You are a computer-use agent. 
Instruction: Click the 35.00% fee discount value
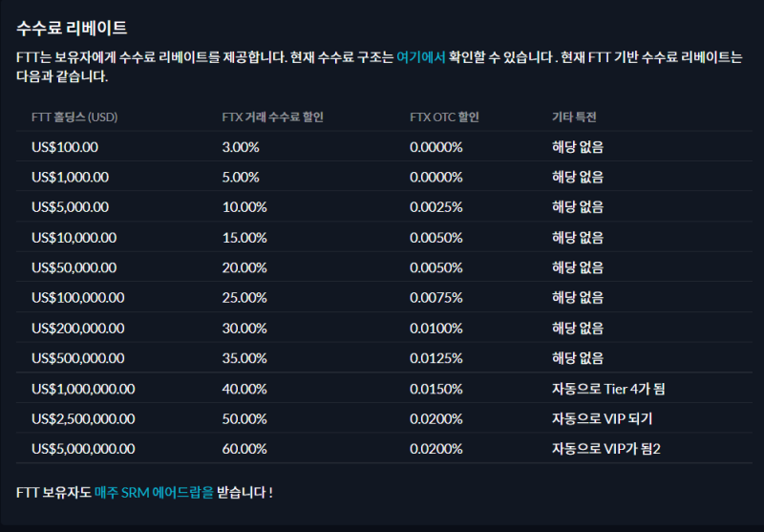pos(244,358)
